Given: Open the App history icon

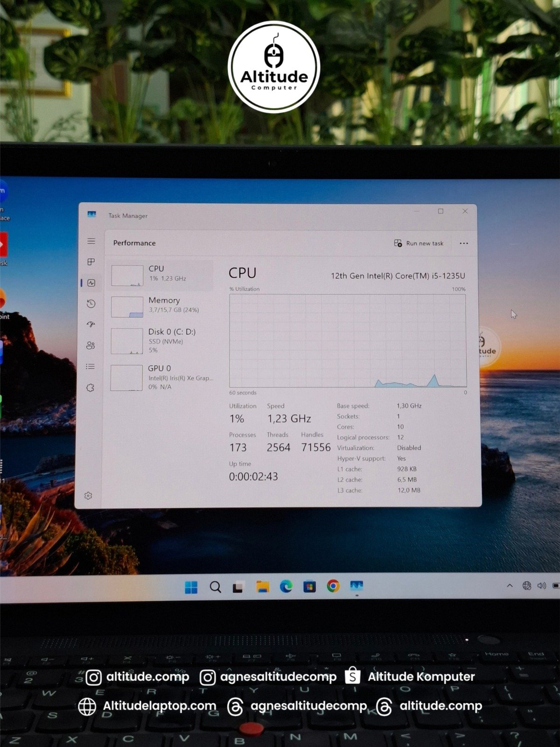Looking at the screenshot, I should (91, 304).
